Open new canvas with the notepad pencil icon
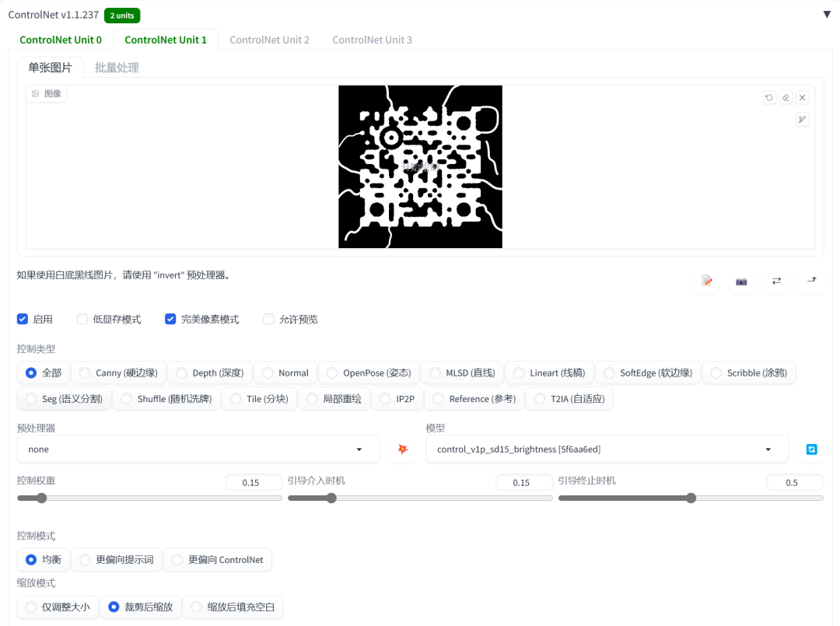 click(706, 282)
